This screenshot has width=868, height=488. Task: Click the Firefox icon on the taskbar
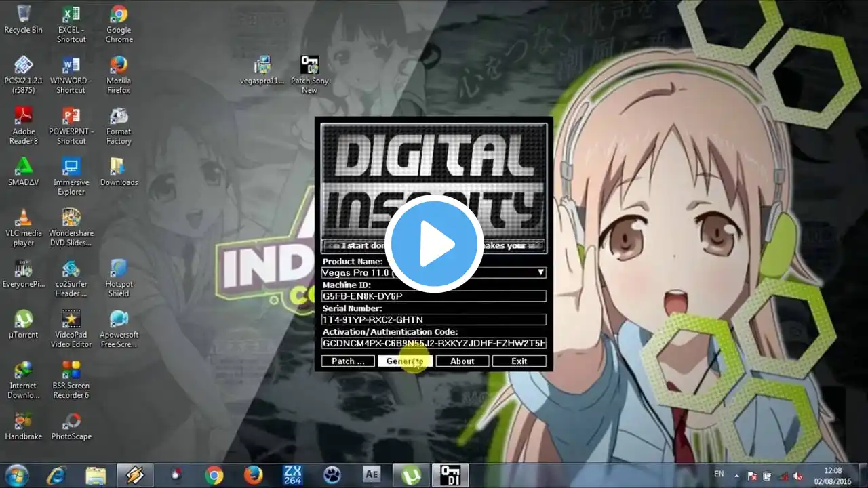click(254, 475)
